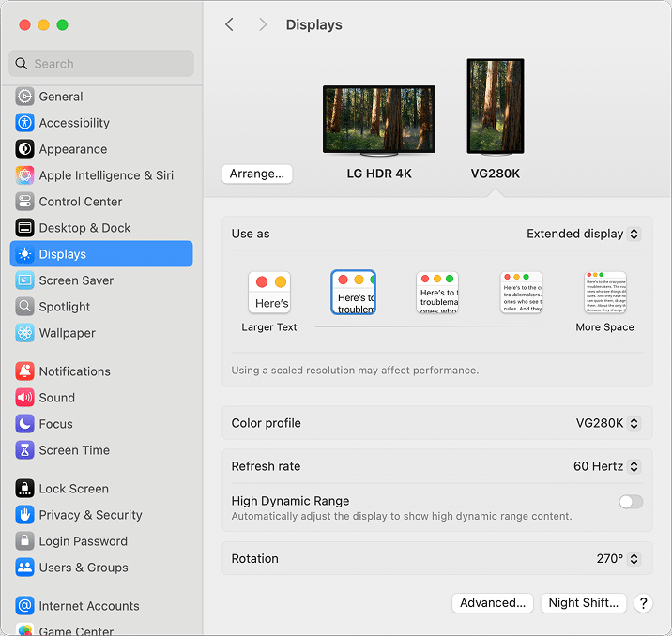Open the Use as Extended display dropdown
The image size is (672, 636).
(582, 234)
